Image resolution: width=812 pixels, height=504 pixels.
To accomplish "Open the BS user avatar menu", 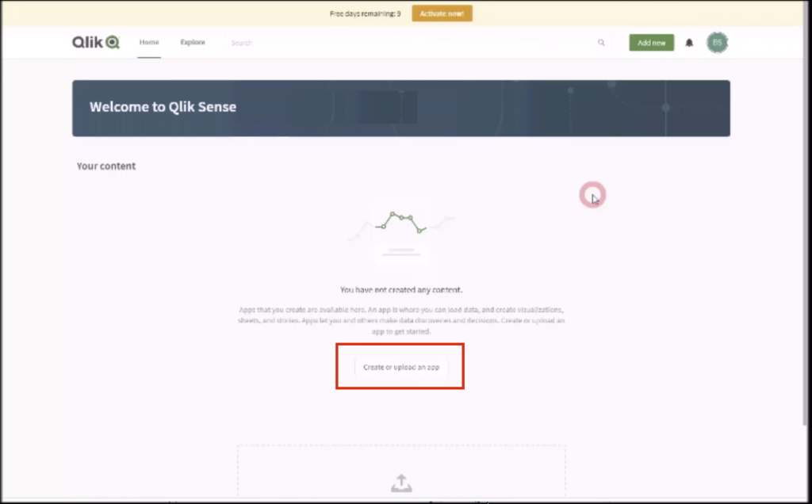I will [x=717, y=43].
